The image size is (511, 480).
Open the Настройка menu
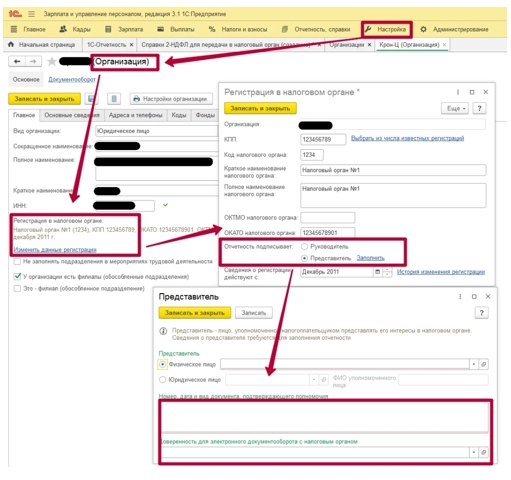coord(387,29)
